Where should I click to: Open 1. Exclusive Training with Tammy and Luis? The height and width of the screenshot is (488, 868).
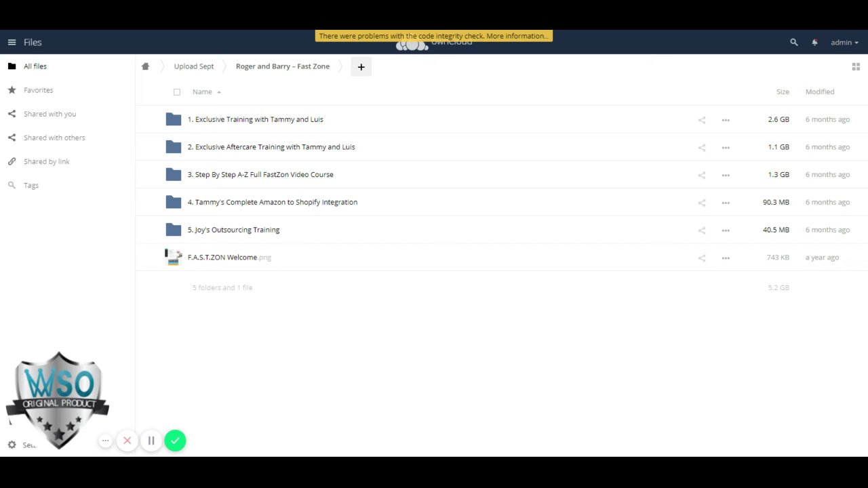pyautogui.click(x=255, y=119)
